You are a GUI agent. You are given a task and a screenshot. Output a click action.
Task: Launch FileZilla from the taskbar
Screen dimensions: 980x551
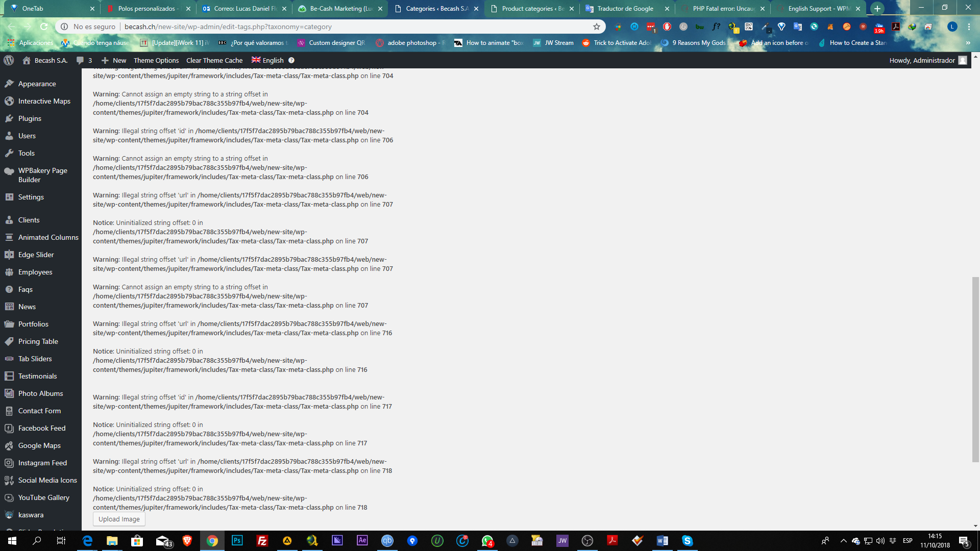coord(262,540)
